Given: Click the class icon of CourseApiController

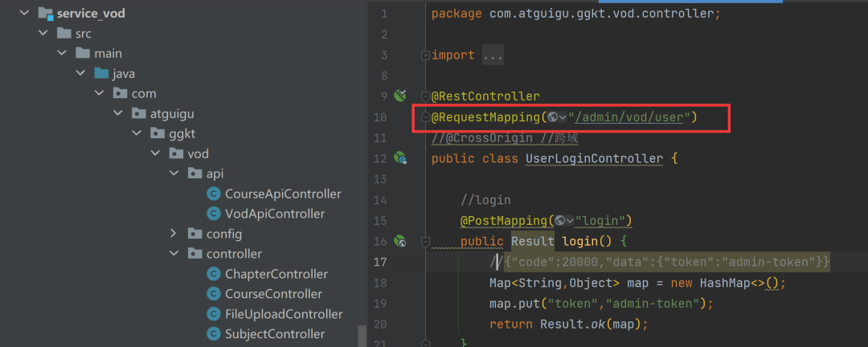Looking at the screenshot, I should click(213, 194).
